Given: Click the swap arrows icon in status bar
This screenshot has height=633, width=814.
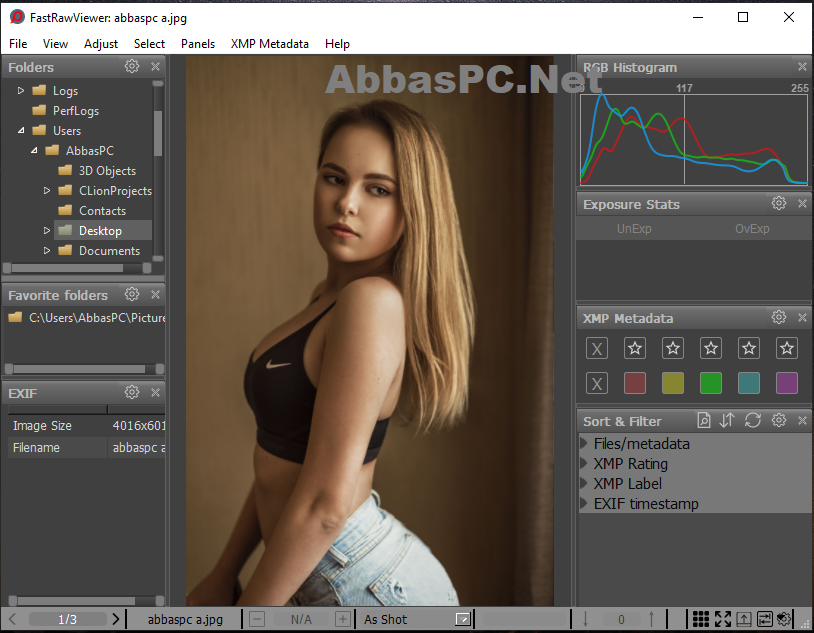Looking at the screenshot, I should pos(765,619).
